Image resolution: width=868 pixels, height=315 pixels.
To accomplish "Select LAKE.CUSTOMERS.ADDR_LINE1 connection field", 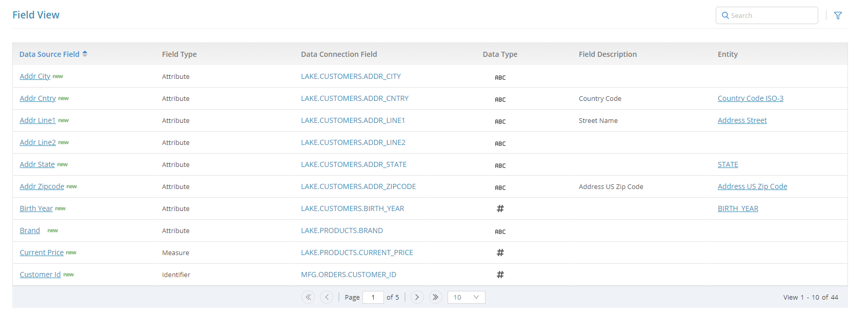I will tap(353, 120).
